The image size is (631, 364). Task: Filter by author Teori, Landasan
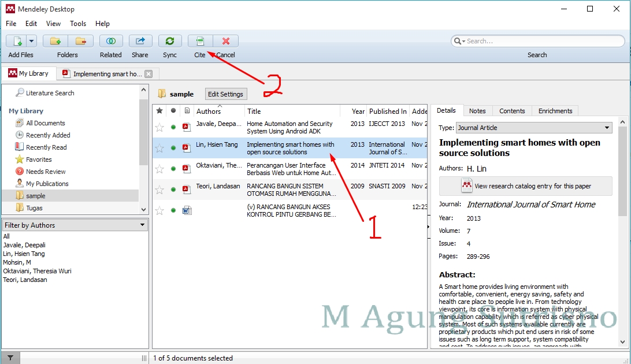pos(25,280)
